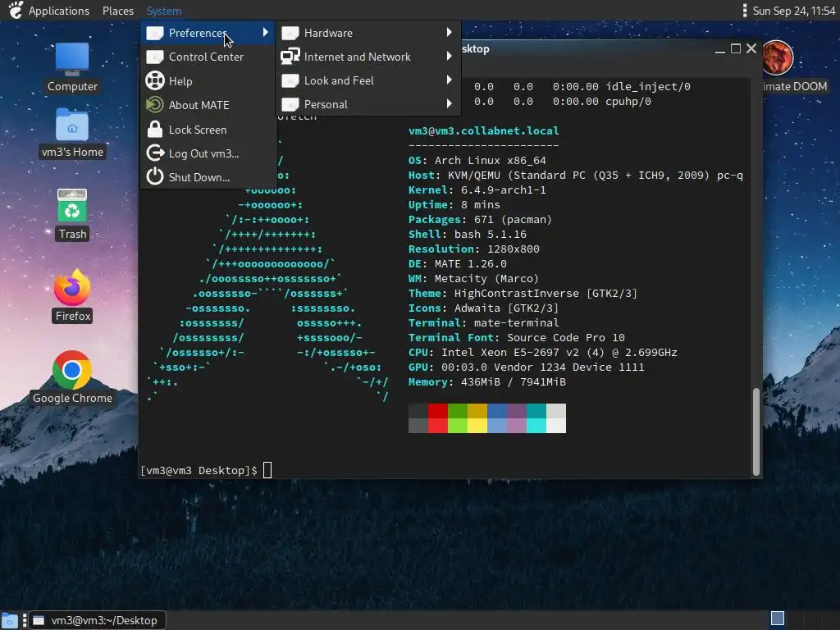Click the Control Center icon

point(155,57)
